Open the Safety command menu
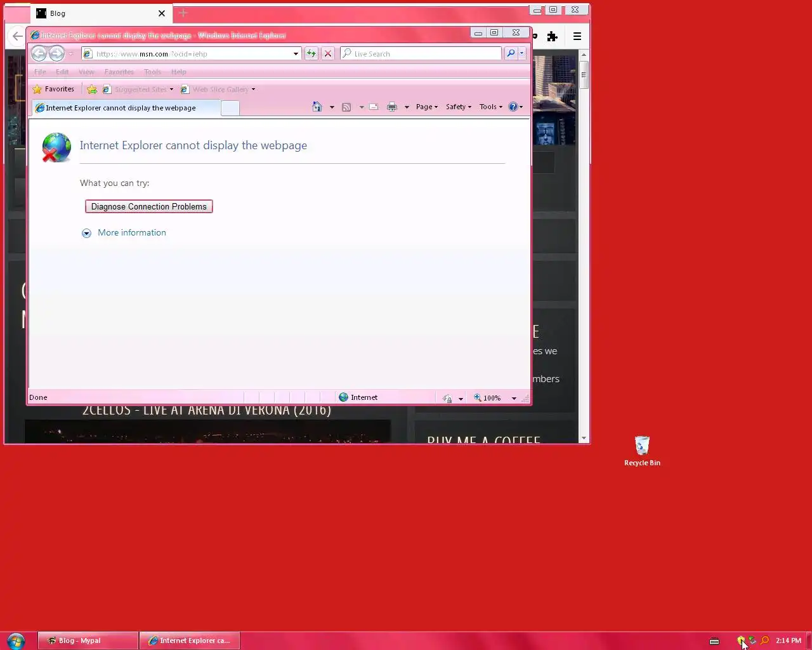Image resolution: width=812 pixels, height=650 pixels. click(459, 107)
